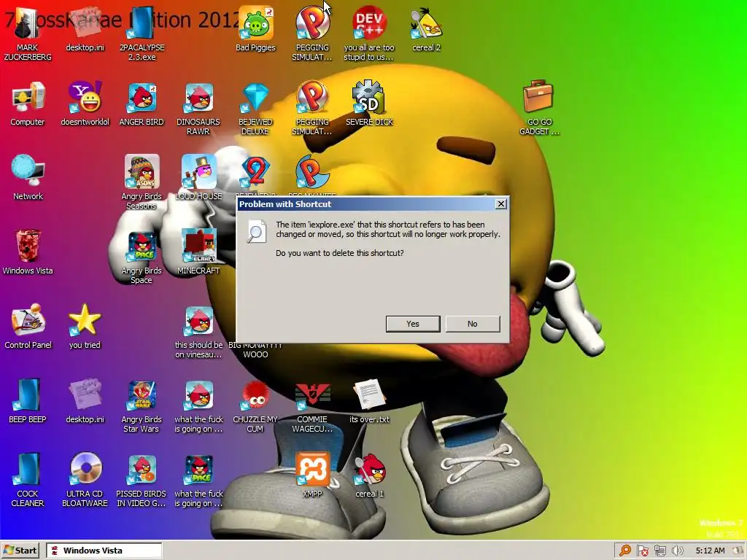Screen dimensions: 747x560
Task: Click the Windows Vista taskbar button
Action: click(x=104, y=551)
